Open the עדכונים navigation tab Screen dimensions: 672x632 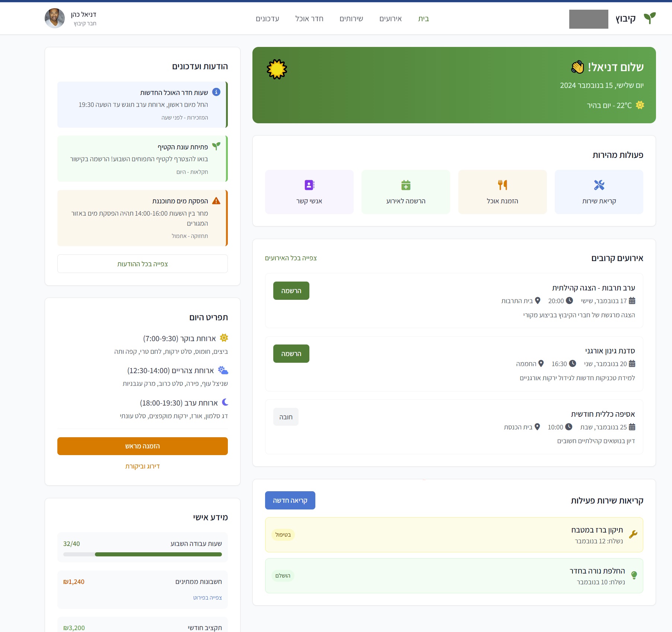coord(267,19)
